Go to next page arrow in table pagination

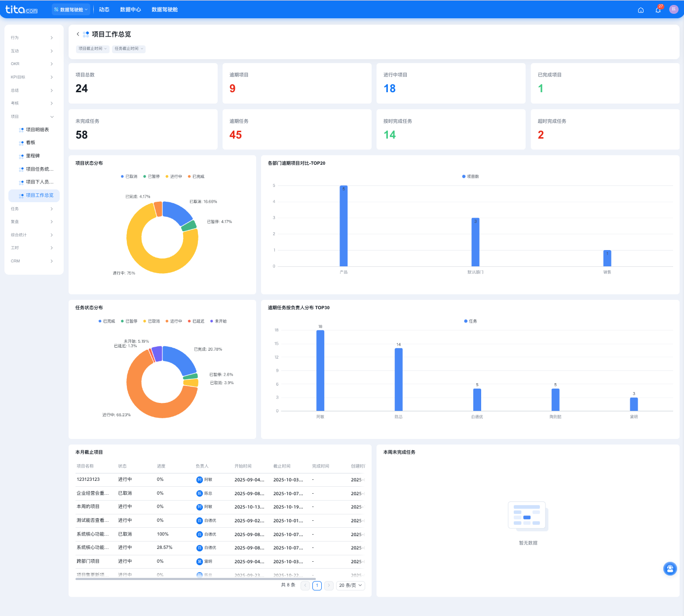[x=329, y=585]
